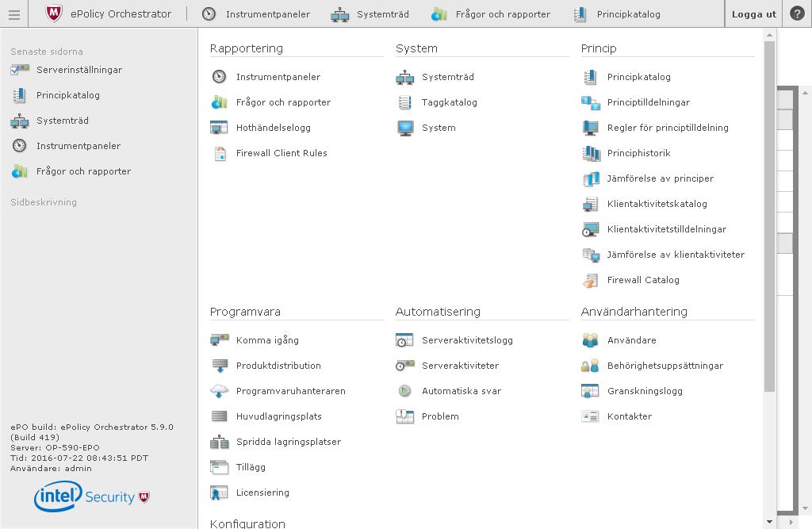Open Instrumentpaneler under Rapportering

(278, 77)
